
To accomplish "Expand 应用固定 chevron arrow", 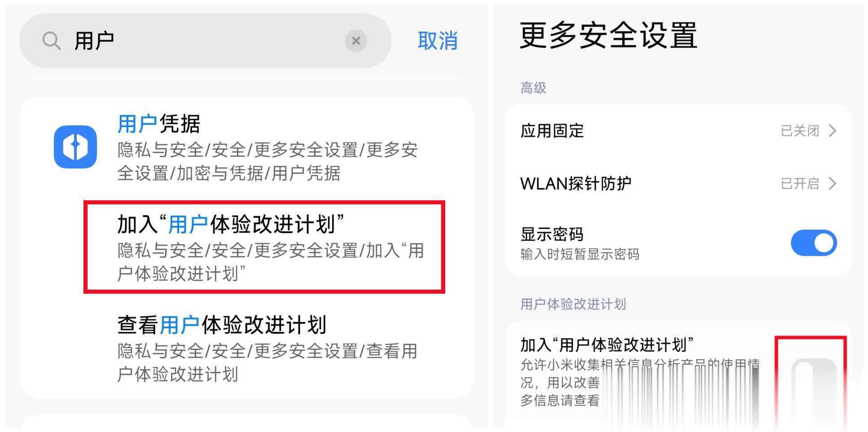I will pos(833,131).
